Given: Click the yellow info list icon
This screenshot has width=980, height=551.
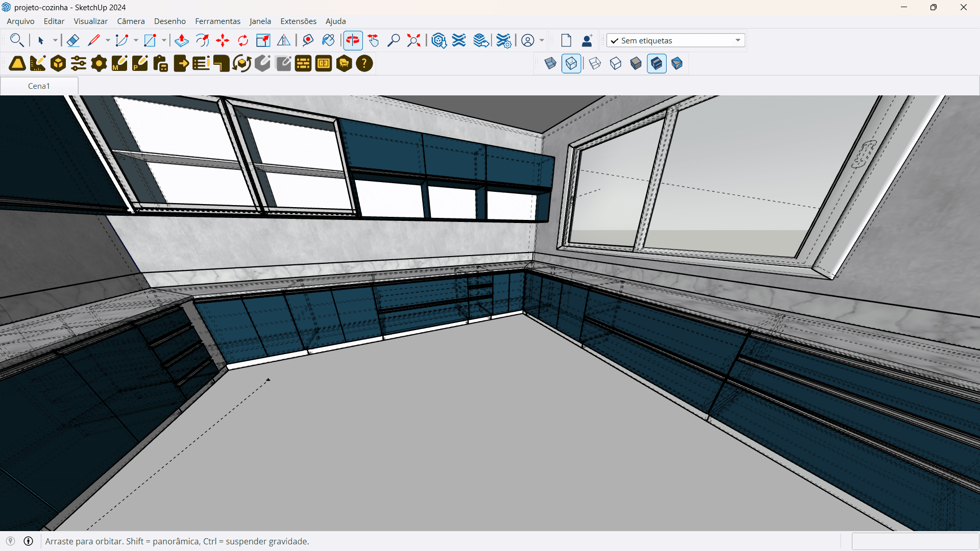Looking at the screenshot, I should coord(201,63).
